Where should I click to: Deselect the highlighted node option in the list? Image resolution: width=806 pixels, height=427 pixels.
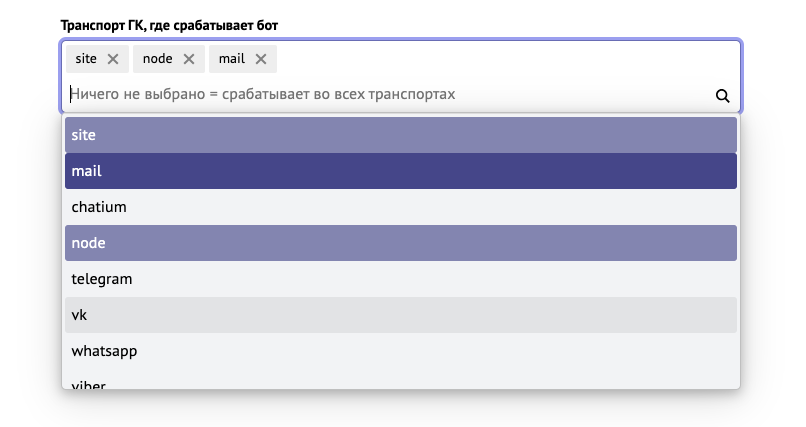point(400,243)
